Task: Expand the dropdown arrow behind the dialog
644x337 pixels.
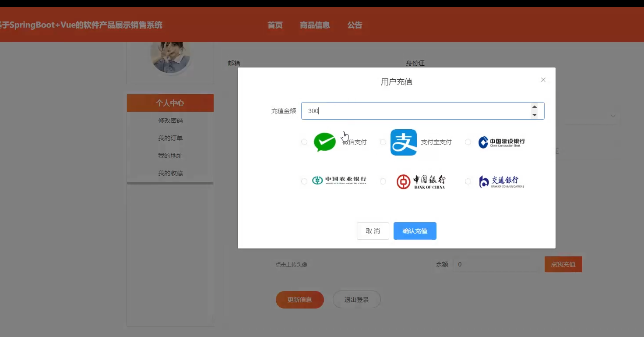Action: (613, 116)
